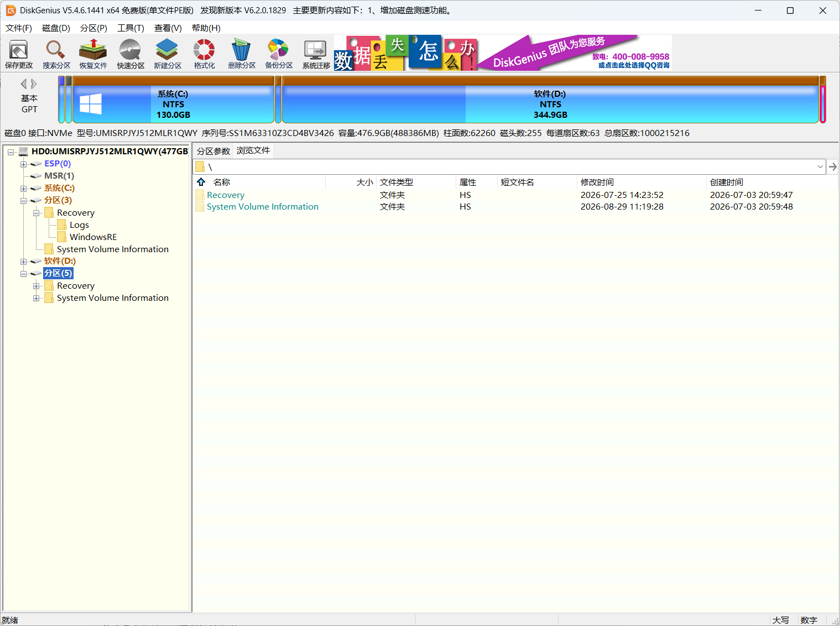
Task: Select the WindowsRE folder in the tree
Action: (93, 237)
